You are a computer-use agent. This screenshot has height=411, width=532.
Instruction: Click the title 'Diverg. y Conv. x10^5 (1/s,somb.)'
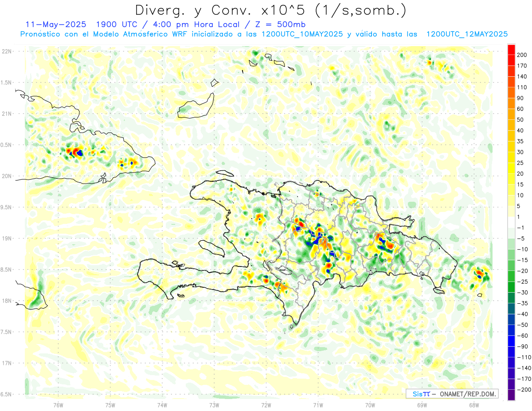pos(270,10)
